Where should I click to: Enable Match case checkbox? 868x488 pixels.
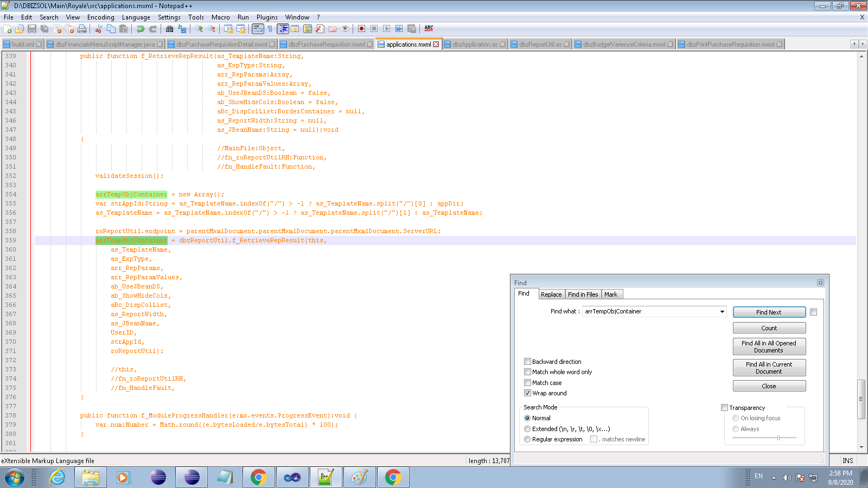pyautogui.click(x=527, y=383)
